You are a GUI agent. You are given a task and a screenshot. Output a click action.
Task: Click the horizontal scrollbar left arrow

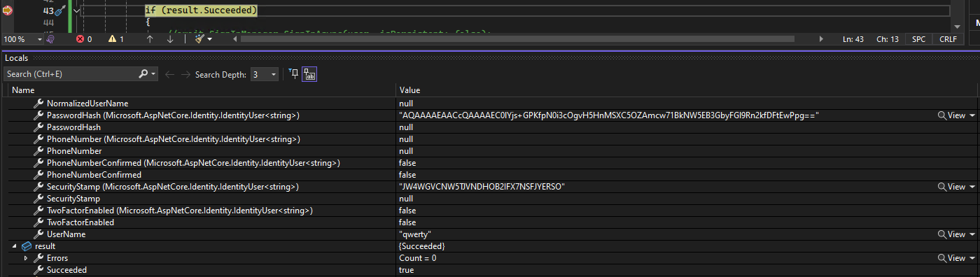[x=235, y=39]
